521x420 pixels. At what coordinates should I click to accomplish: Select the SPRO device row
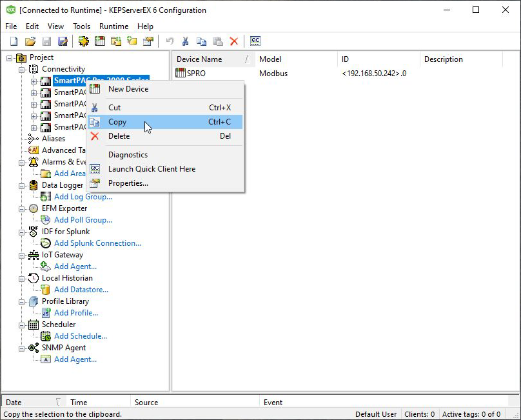(x=196, y=74)
